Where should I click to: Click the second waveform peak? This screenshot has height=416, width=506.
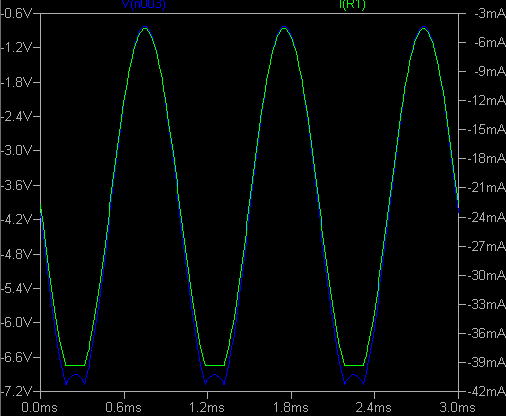[x=284, y=28]
